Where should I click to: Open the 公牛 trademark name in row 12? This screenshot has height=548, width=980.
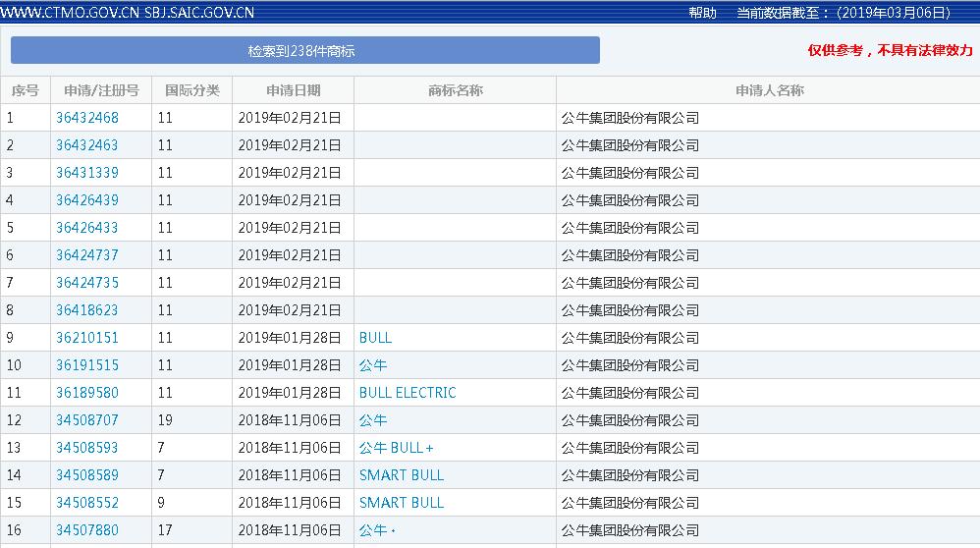click(x=373, y=420)
